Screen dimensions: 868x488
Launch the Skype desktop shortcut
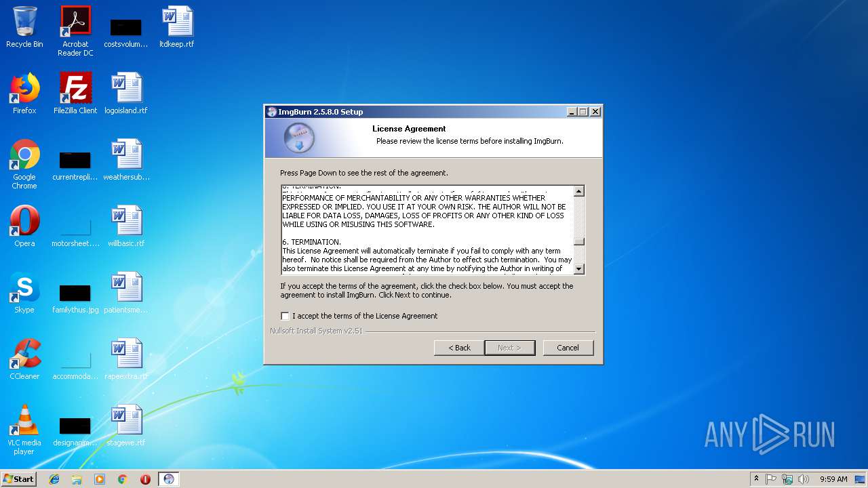coord(24,293)
